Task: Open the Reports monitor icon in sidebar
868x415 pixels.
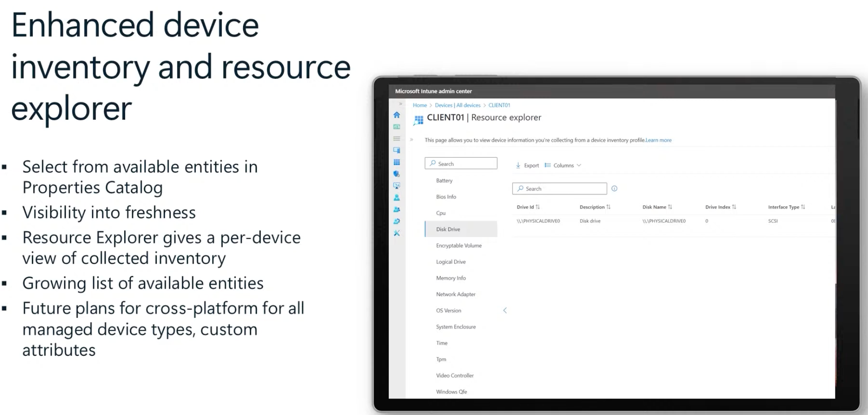Action: pyautogui.click(x=397, y=186)
